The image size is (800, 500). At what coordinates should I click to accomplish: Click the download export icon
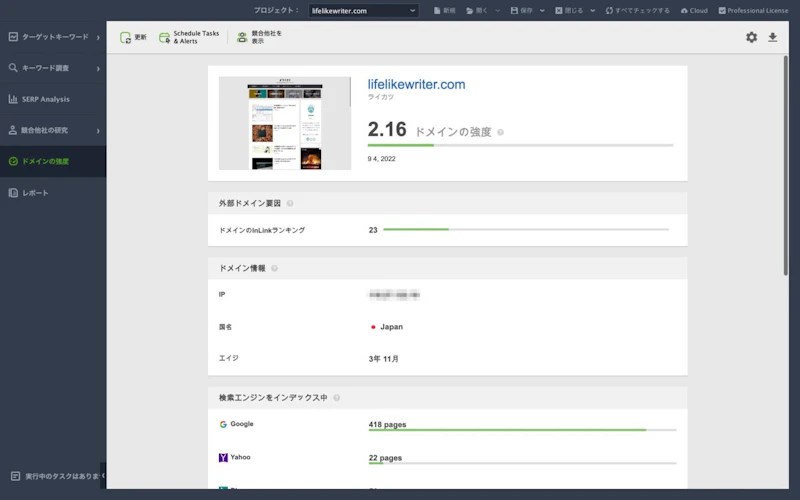(772, 37)
